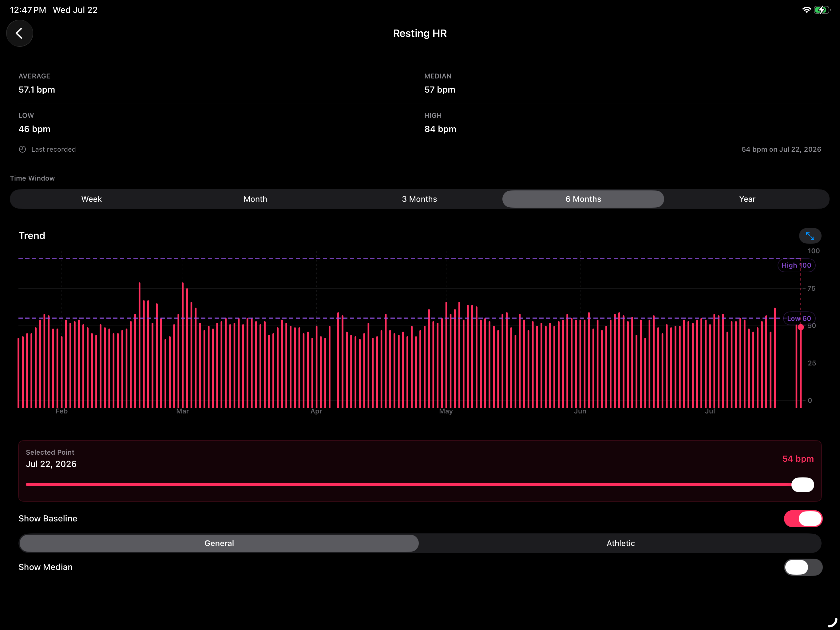Select the Week time window
The width and height of the screenshot is (840, 630).
click(x=92, y=199)
